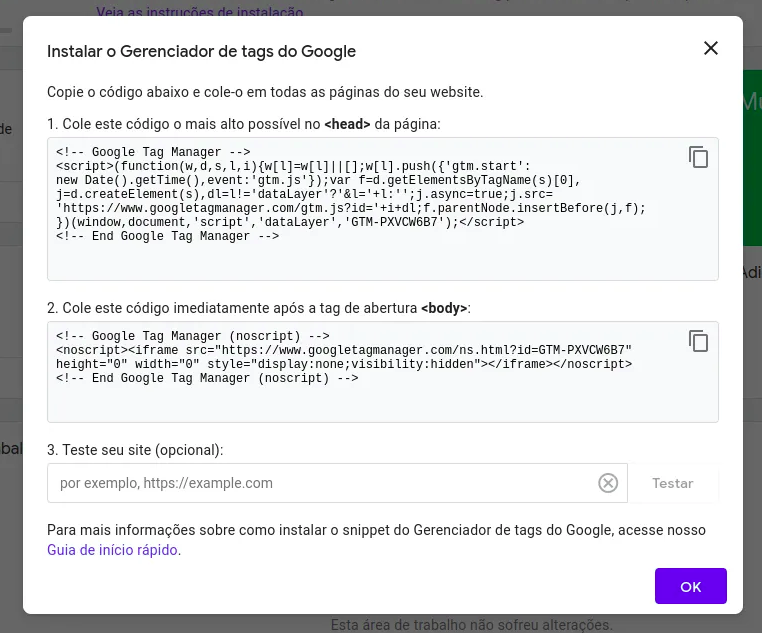Click the bold <body> tag text
This screenshot has height=633, width=762.
[x=444, y=308]
